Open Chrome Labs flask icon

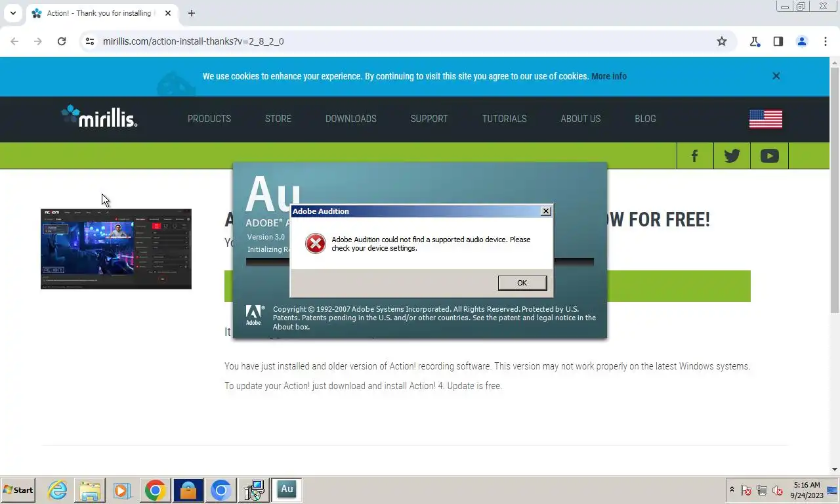755,41
